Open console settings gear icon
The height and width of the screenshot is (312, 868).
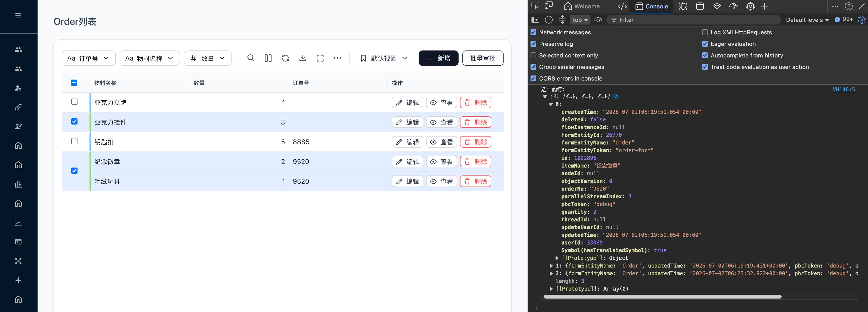tap(861, 20)
